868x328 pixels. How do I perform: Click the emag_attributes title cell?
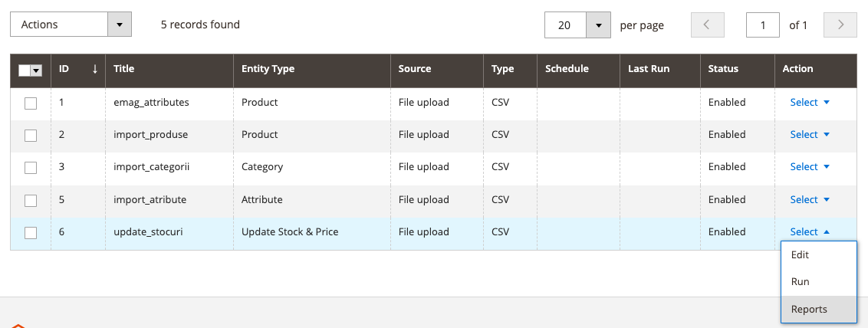[x=169, y=103]
